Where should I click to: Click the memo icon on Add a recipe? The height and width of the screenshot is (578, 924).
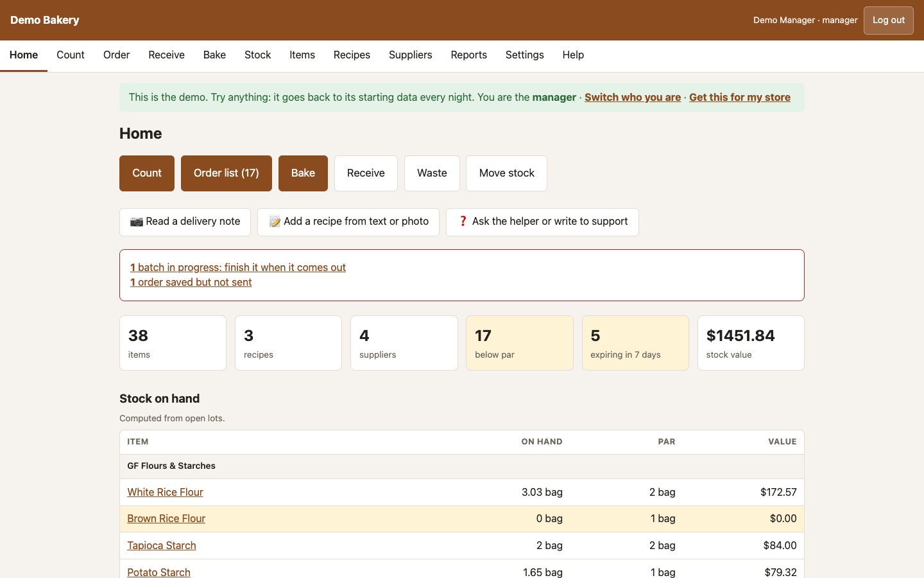coord(275,222)
